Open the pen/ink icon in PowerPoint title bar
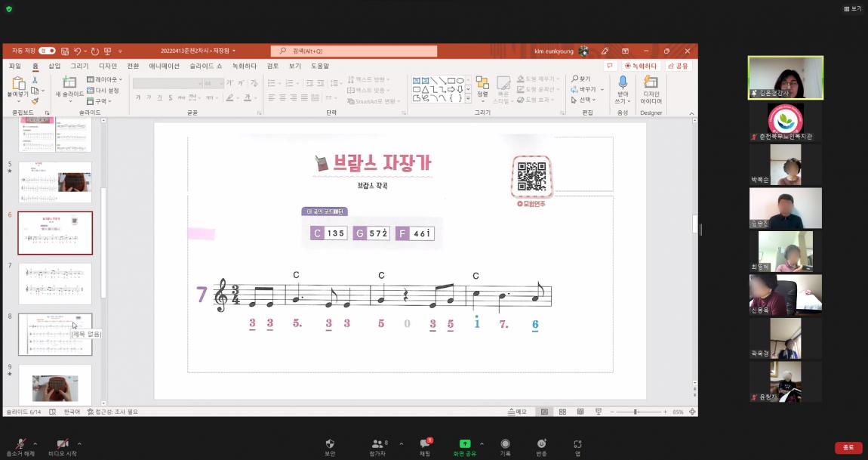 605,51
